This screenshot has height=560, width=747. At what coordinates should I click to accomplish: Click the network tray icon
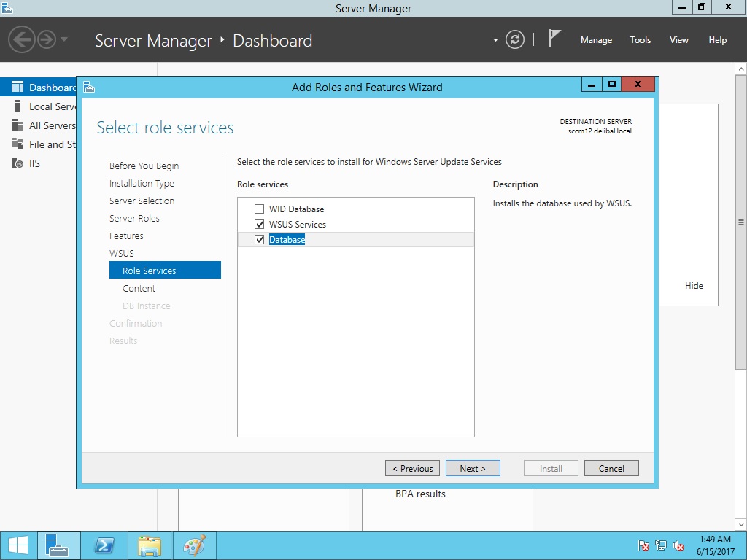point(661,545)
